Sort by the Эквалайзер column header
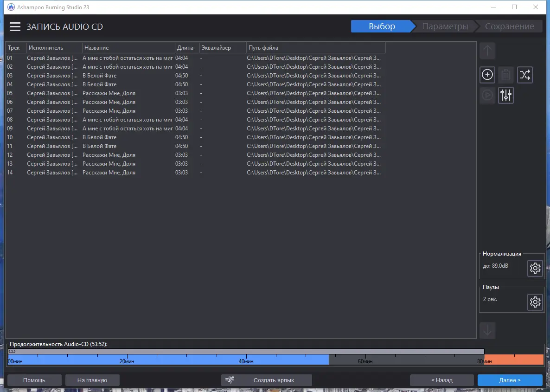 (223, 48)
